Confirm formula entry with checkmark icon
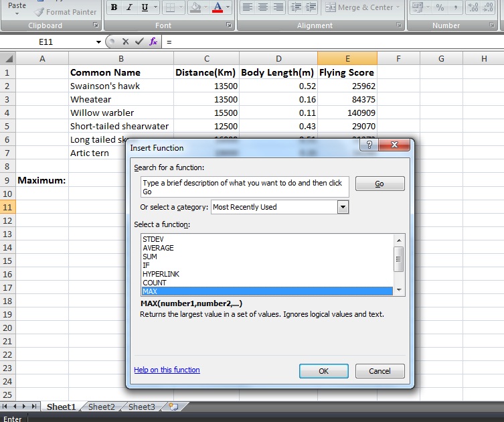Image resolution: width=504 pixels, height=422 pixels. [x=139, y=42]
